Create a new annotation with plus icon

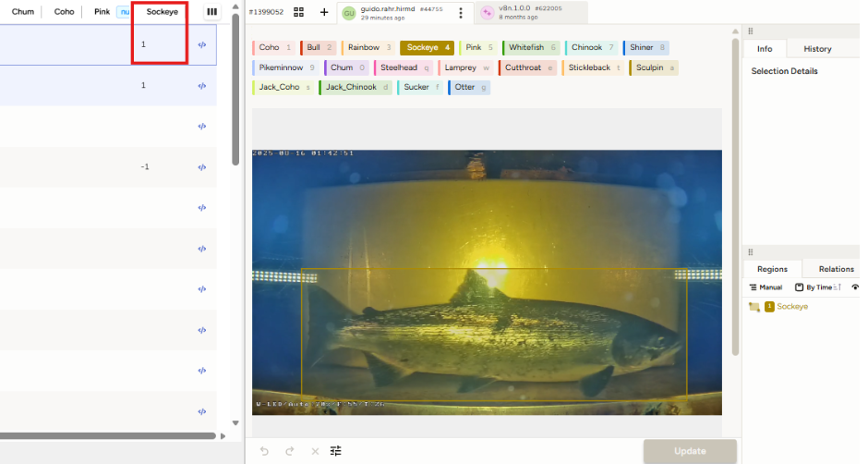324,12
